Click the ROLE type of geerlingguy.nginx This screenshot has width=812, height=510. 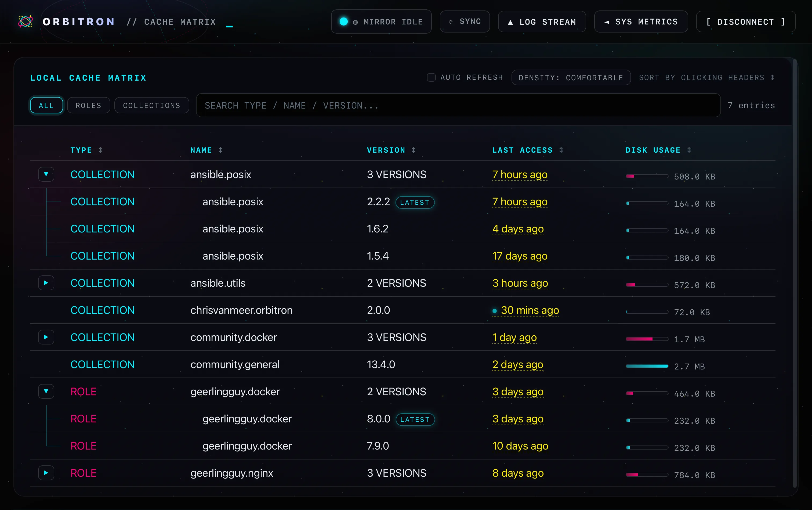tap(83, 473)
